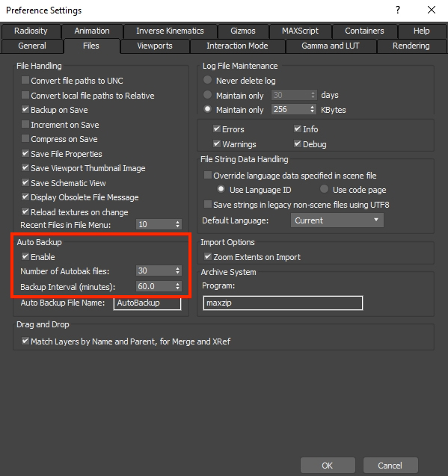Go to the Gamma and LUT tab

coord(331,46)
